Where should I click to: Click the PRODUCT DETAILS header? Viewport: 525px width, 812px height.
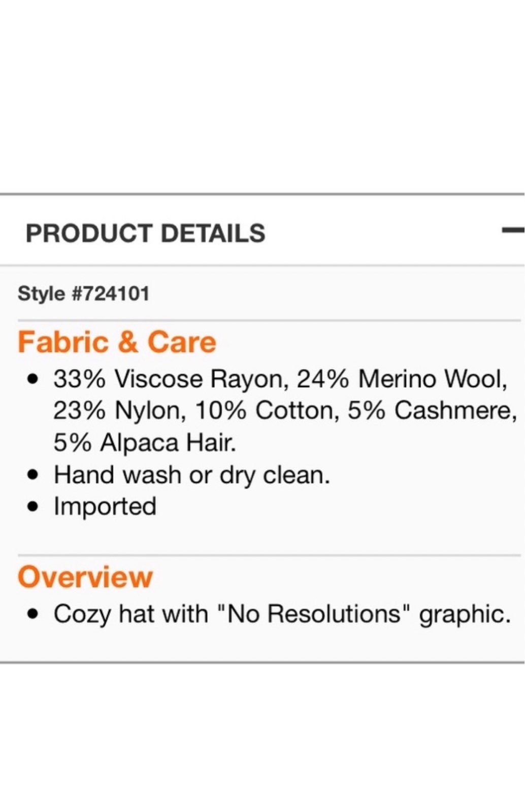pos(145,233)
